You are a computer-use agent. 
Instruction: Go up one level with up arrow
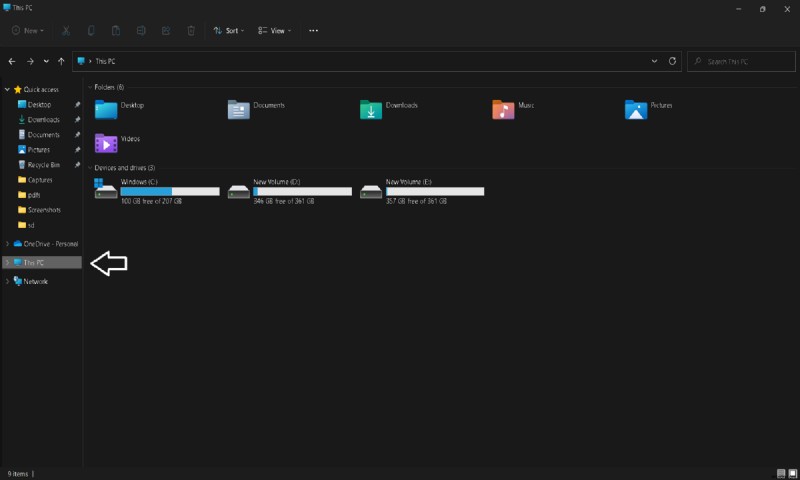point(61,61)
